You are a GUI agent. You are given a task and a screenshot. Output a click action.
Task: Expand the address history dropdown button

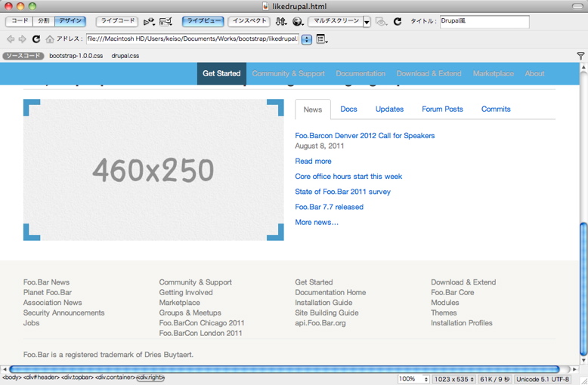(x=306, y=39)
